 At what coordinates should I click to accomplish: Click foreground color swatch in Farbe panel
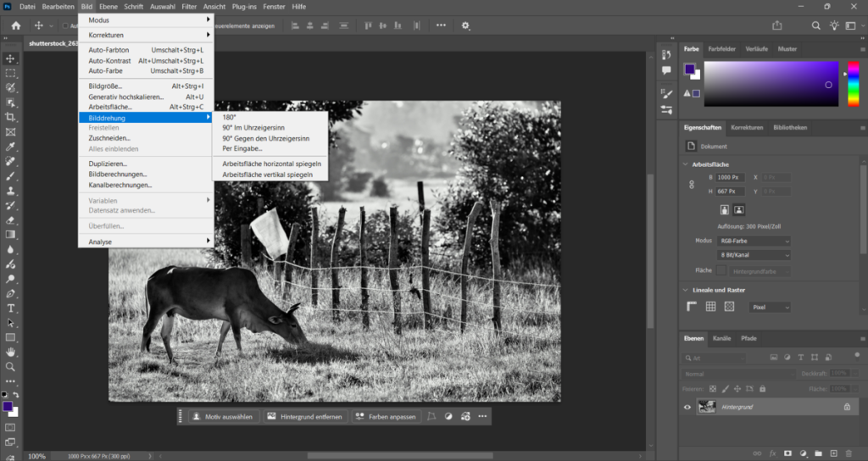(689, 69)
